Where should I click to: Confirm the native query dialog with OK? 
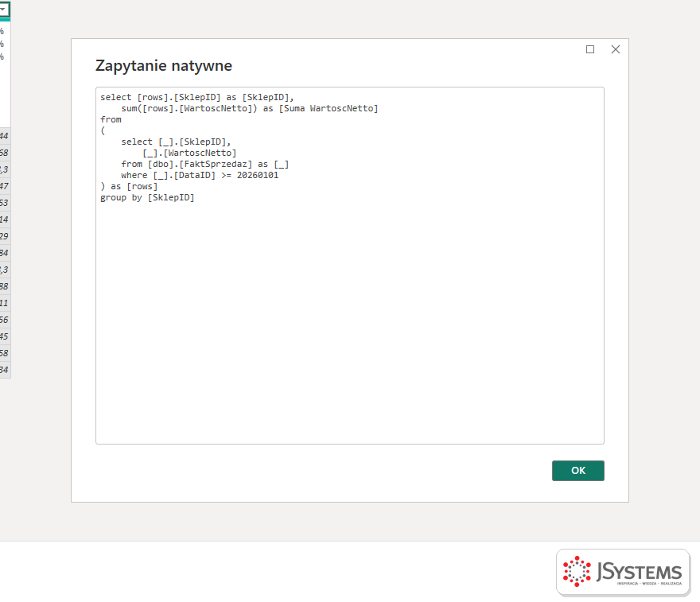tap(577, 470)
